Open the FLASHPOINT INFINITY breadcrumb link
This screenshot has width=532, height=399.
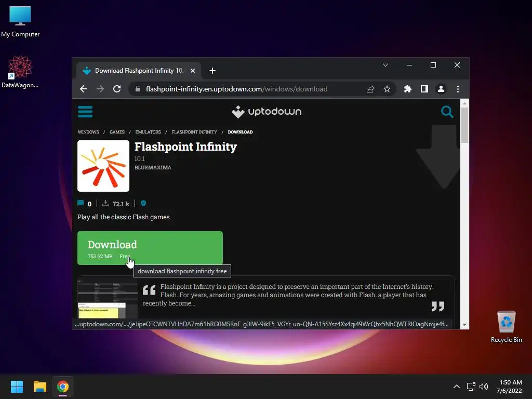(x=194, y=132)
